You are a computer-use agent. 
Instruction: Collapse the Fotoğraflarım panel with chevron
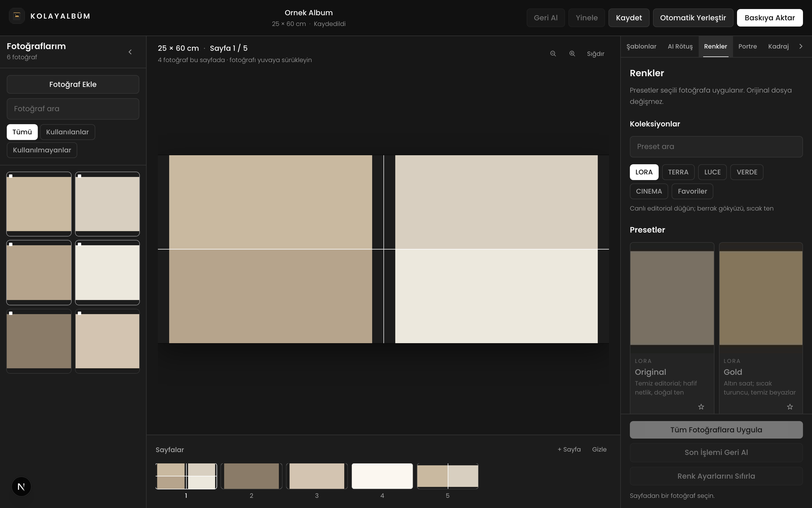[130, 52]
